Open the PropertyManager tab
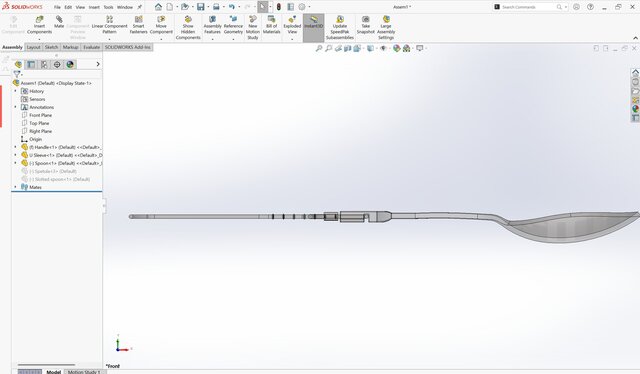 pyautogui.click(x=31, y=65)
